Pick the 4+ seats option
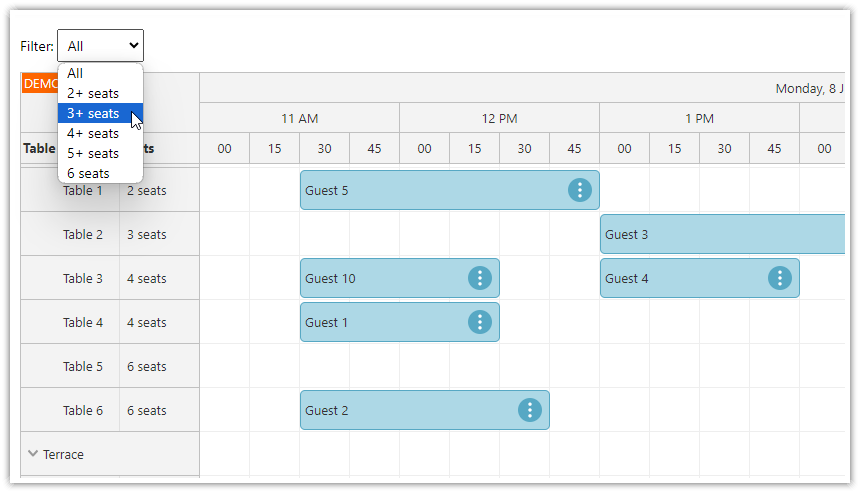This screenshot has width=860, height=493. (x=93, y=133)
